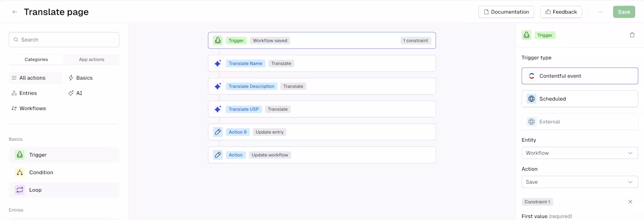Go back using the left arrow icon
Screen dimensions: 644x220
(15, 12)
